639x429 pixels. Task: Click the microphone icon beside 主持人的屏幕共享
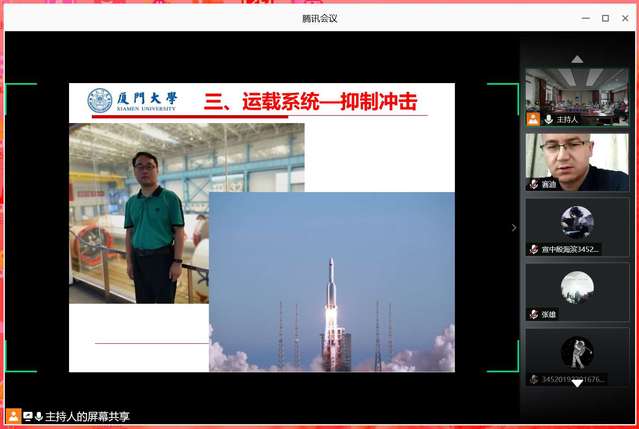[39, 415]
